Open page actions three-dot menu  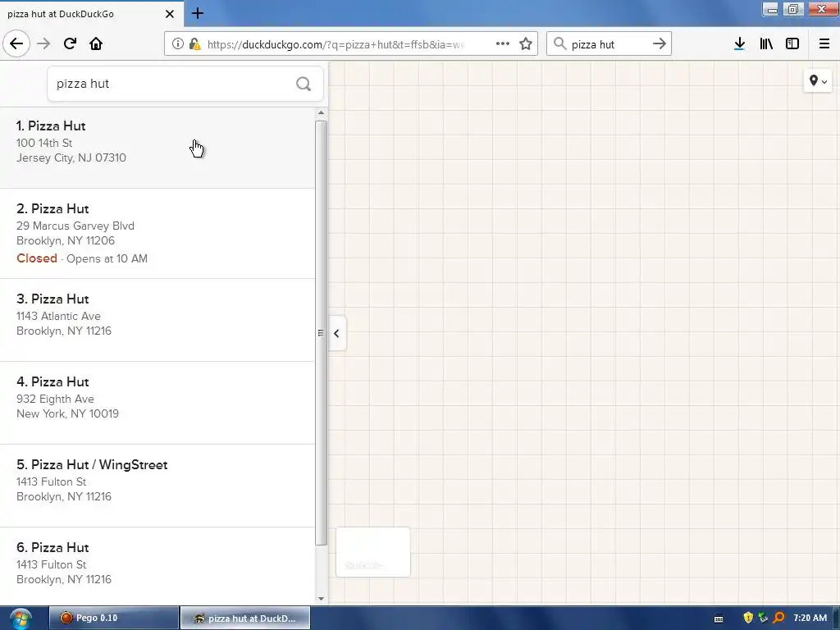click(x=503, y=43)
